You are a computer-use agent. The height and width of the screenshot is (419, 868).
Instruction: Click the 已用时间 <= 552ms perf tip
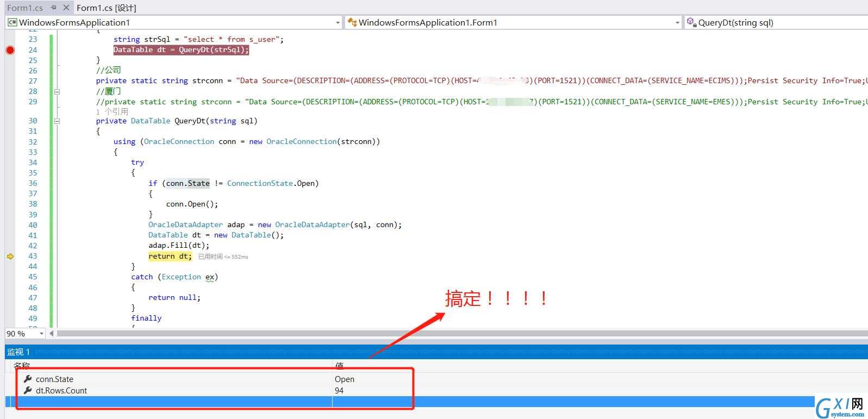[x=223, y=257]
